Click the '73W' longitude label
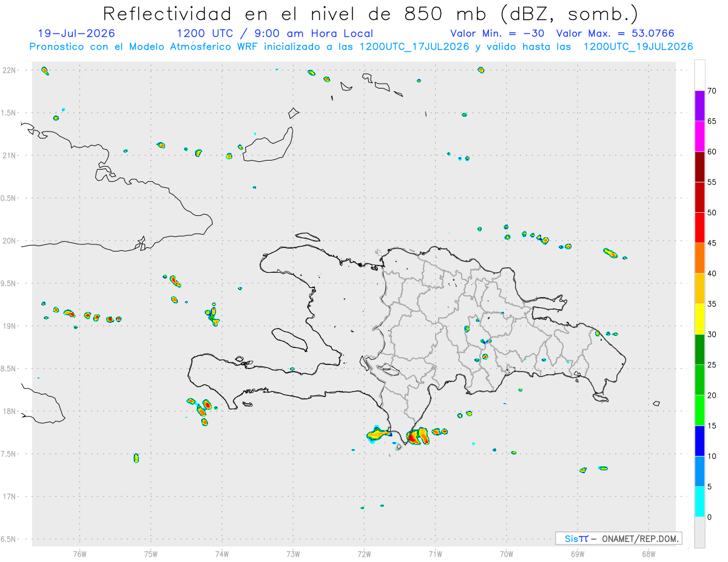 (293, 554)
